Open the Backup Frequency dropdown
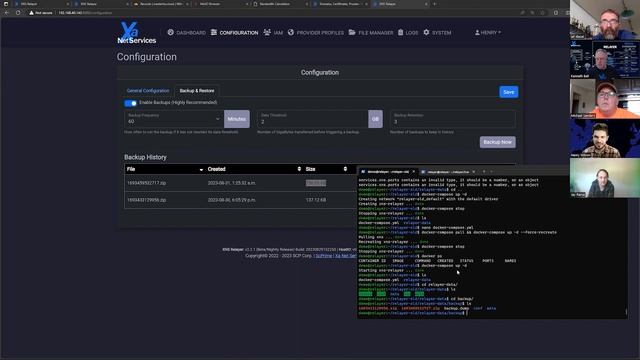Image resolution: width=640 pixels, height=360 pixels. [x=173, y=119]
